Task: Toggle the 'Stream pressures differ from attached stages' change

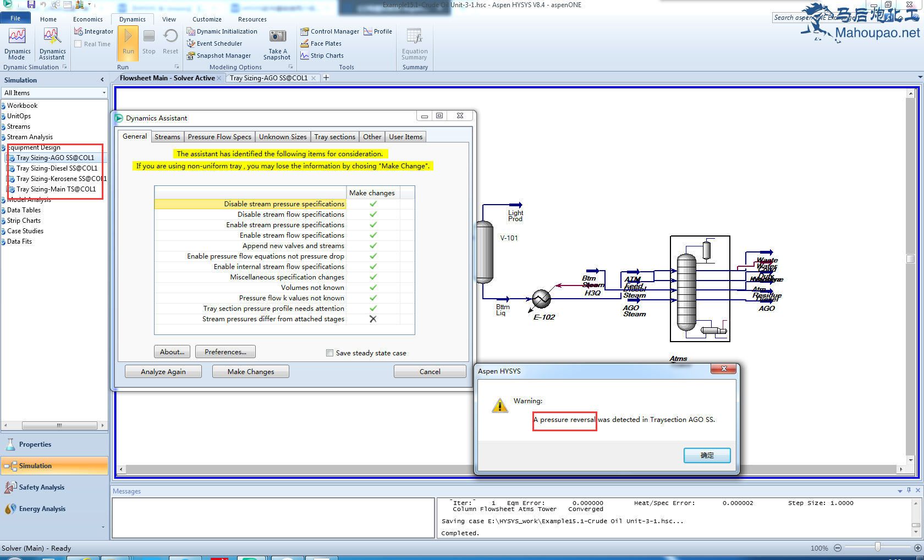Action: click(x=373, y=319)
